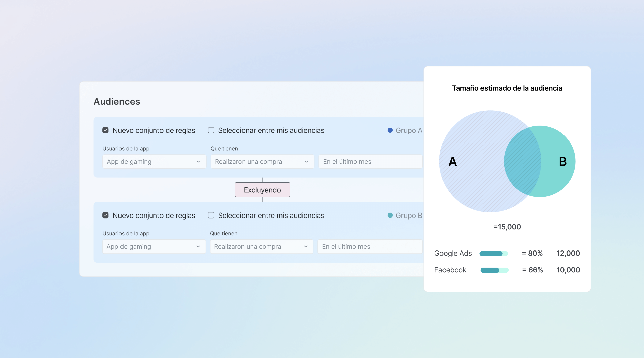Uncheck Nuevo conjunto de reglas in Grupo A

tap(105, 130)
